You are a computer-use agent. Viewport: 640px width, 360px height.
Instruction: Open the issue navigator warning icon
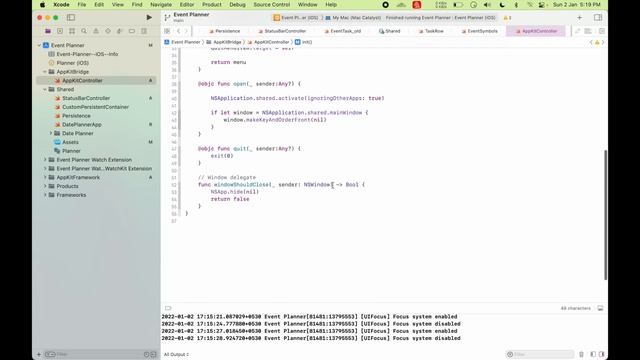coord(96,31)
